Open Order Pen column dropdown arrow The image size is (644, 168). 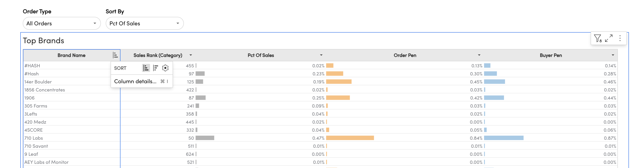pos(479,55)
